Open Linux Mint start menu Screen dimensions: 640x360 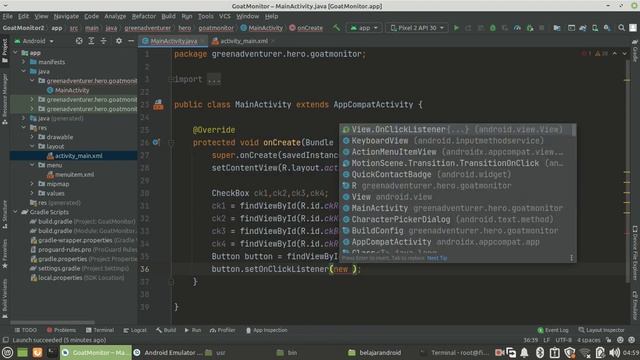point(7,352)
